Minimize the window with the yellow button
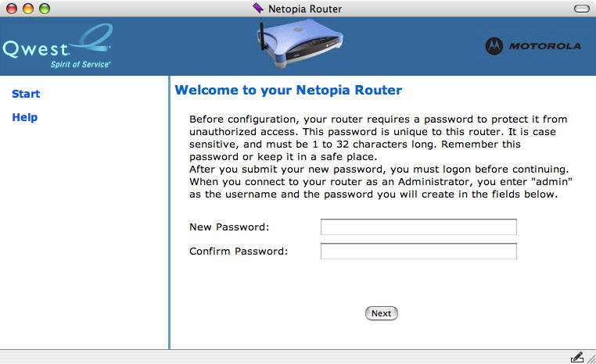Viewport: 596px width, 364px height. click(x=28, y=9)
